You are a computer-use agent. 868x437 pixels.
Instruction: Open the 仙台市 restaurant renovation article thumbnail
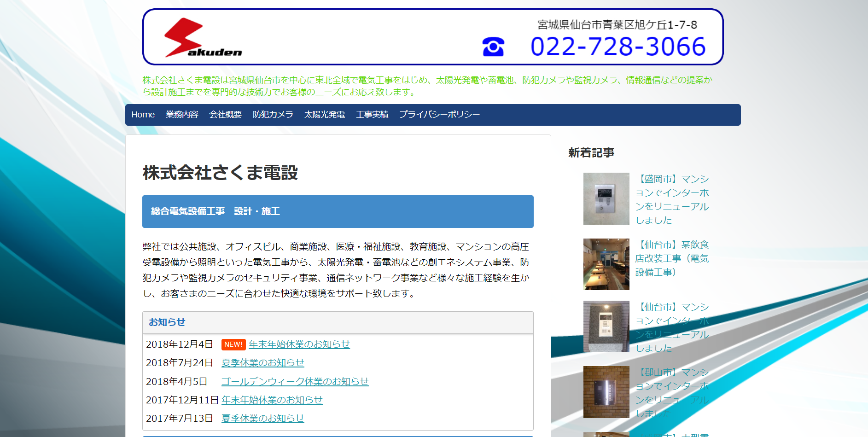(x=606, y=264)
